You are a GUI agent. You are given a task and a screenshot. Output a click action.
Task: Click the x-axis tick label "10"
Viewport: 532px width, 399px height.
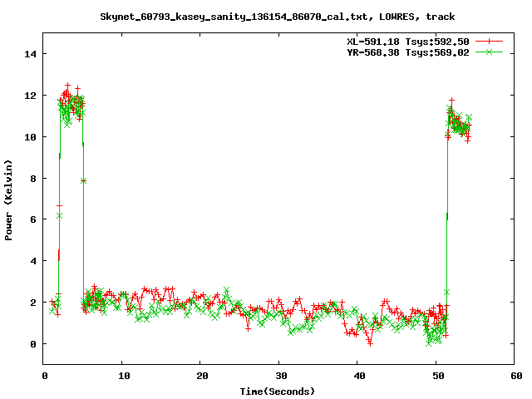coord(124,376)
